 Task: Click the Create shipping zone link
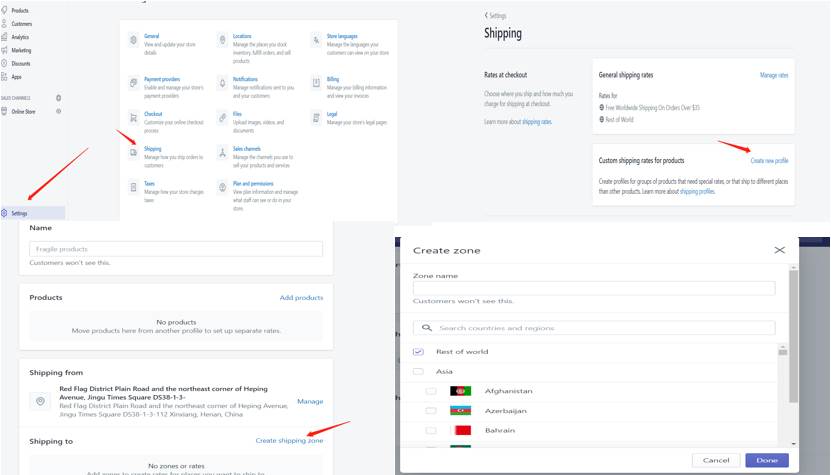289,441
